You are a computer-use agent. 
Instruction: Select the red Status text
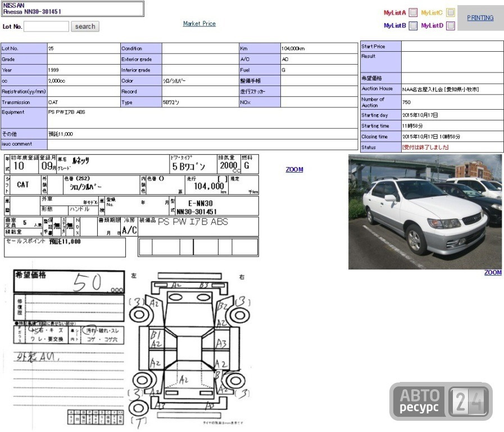click(425, 147)
